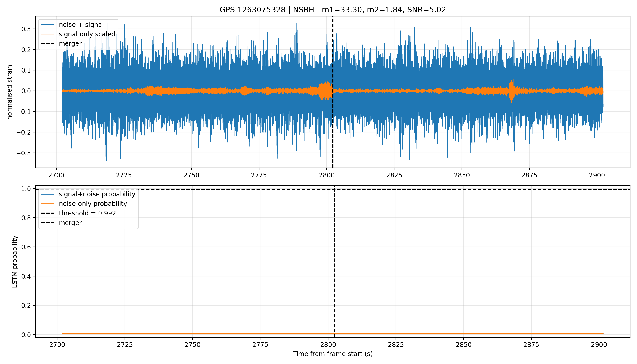Image resolution: width=637 pixels, height=364 pixels.
Task: Select the 'threshold = 0.992' legend entry
Action: (x=78, y=213)
